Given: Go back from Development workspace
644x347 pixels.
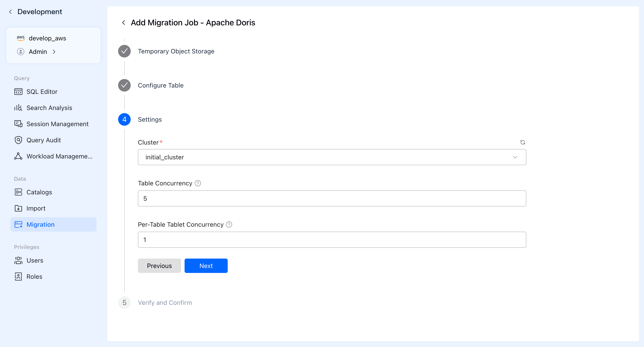Looking at the screenshot, I should [10, 12].
